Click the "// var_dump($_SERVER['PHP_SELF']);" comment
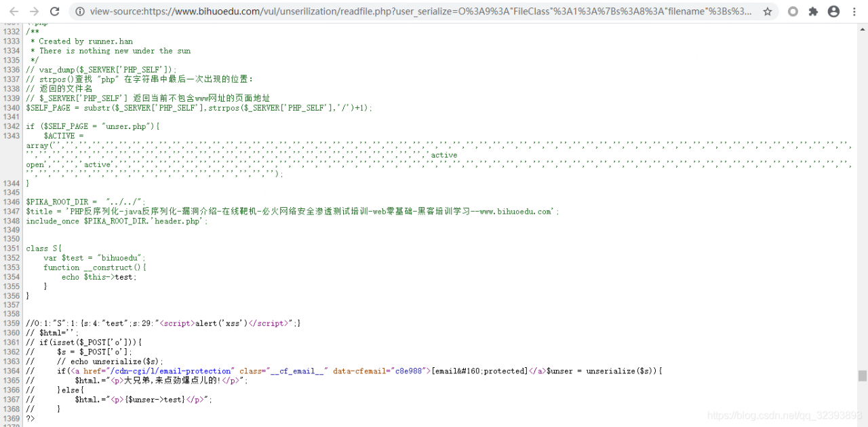Screen dimensions: 868x427 pos(101,70)
